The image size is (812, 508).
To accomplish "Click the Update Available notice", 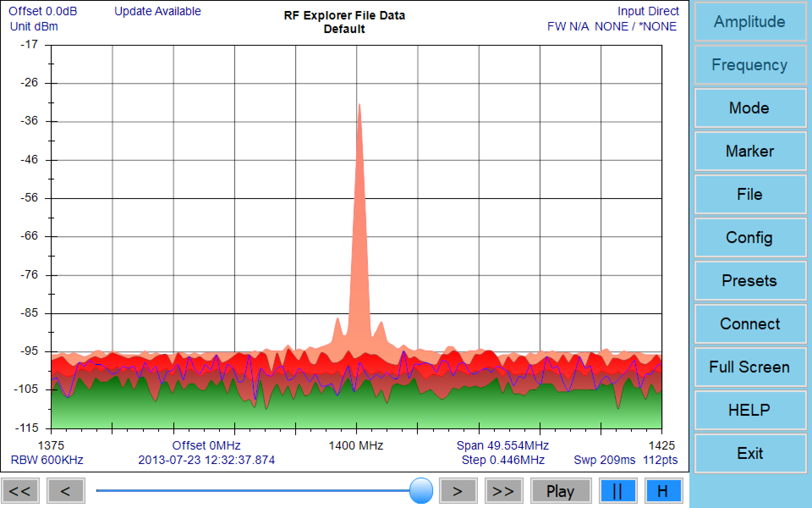I will pyautogui.click(x=157, y=11).
